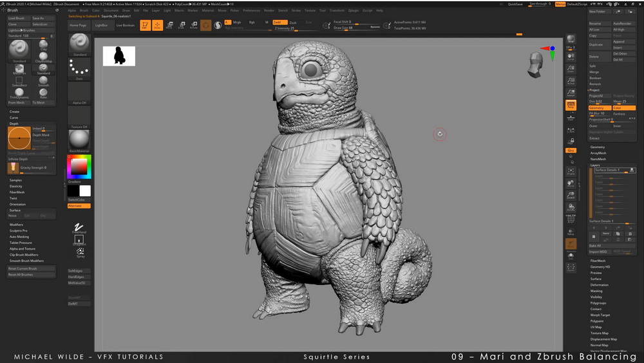
Task: Click the Home Page button
Action: (78, 26)
